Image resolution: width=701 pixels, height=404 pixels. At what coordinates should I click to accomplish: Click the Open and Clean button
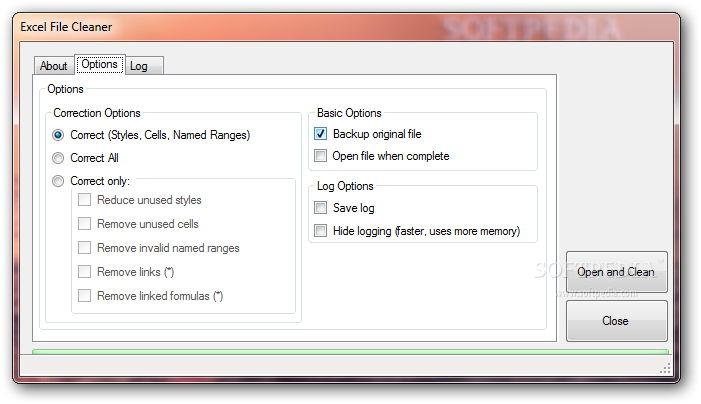tap(617, 272)
